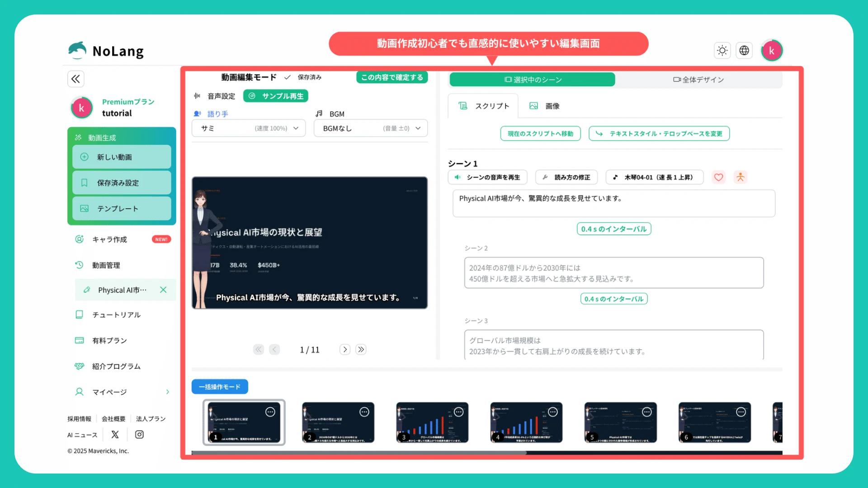Click サンプル再生 button

276,96
